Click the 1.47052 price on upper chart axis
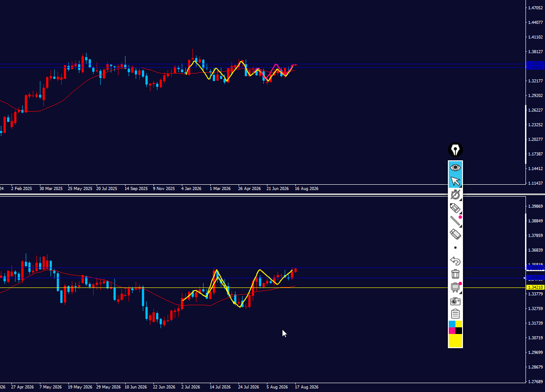The height and width of the screenshot is (392, 545). coord(536,8)
